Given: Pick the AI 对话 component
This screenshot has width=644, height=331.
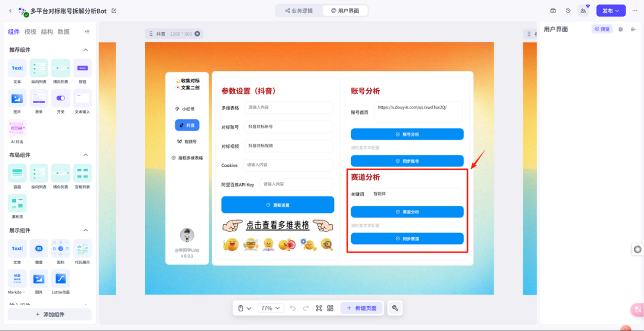Looking at the screenshot, I should point(17,131).
